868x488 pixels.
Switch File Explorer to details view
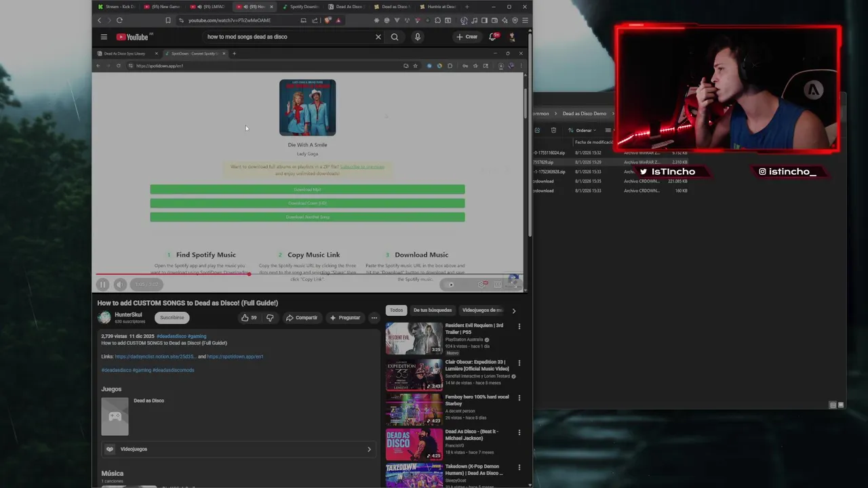[833, 405]
